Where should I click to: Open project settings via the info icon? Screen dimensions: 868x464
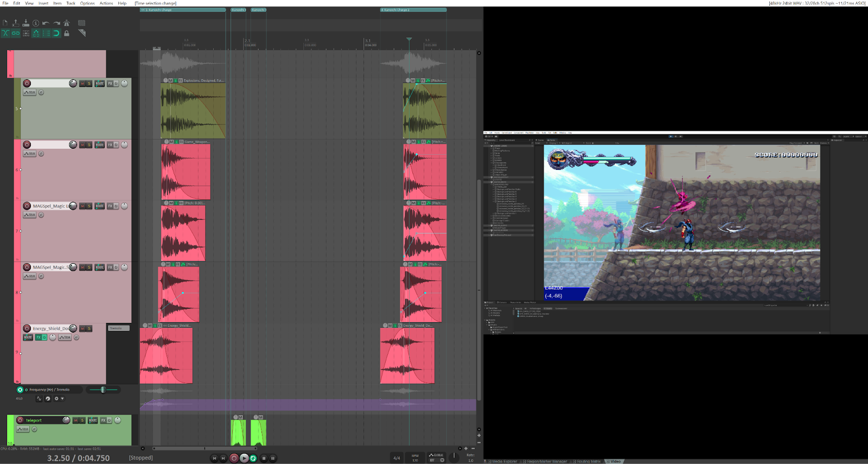pyautogui.click(x=36, y=23)
